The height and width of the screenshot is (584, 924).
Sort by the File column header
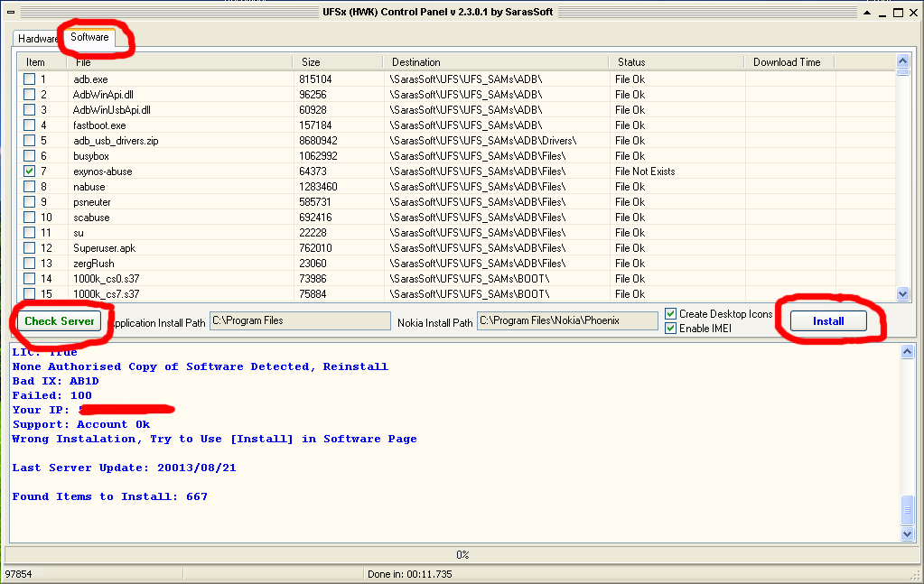pos(180,61)
